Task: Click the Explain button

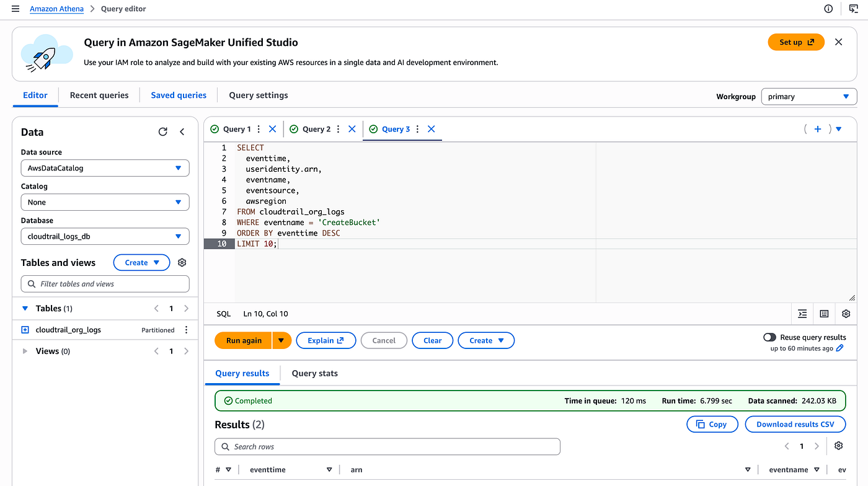Action: [x=326, y=340]
